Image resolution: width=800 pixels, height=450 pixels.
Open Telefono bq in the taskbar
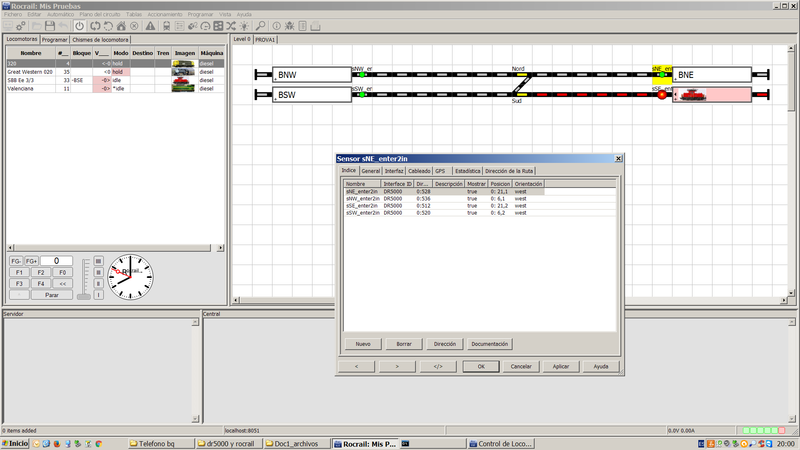click(161, 444)
